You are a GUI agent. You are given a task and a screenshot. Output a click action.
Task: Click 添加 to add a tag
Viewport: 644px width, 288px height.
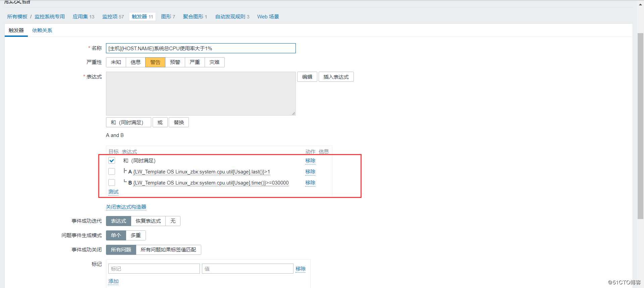pyautogui.click(x=113, y=281)
